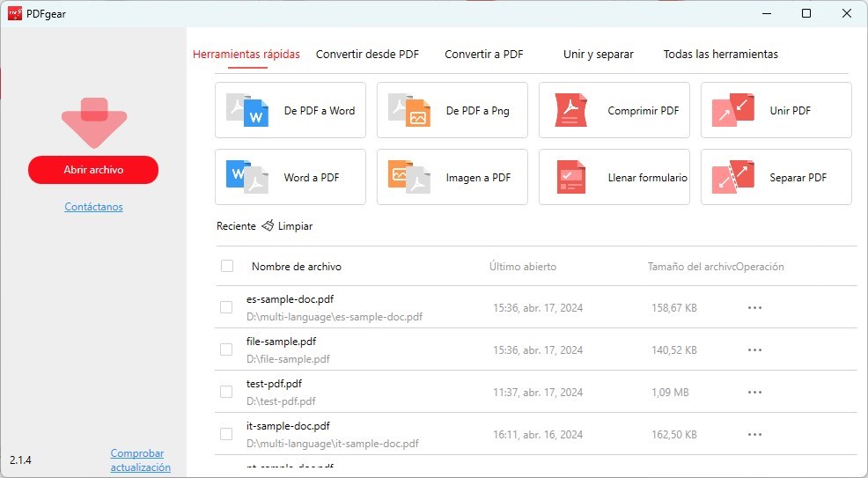
Task: Click the Limpiar text label
Action: [296, 225]
